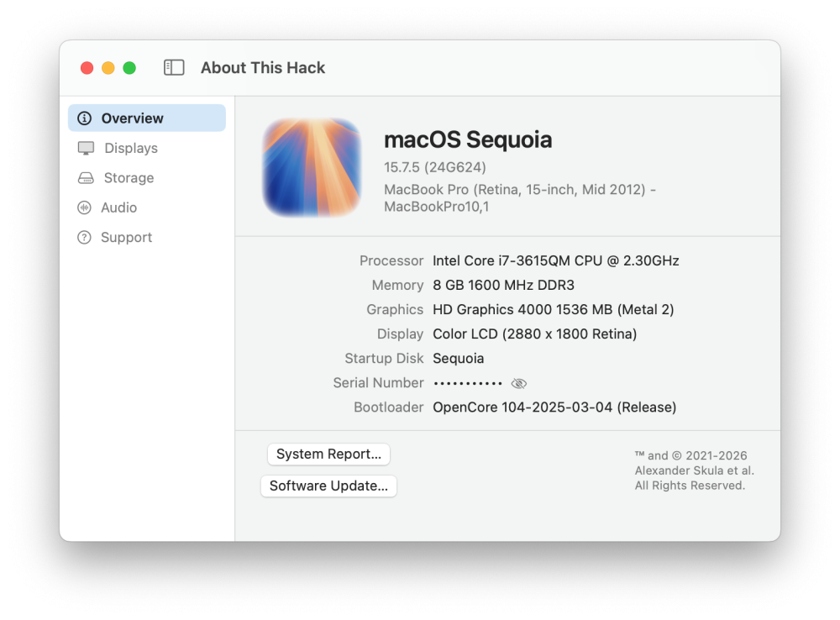The height and width of the screenshot is (620, 840).
Task: Toggle the sidebar with the toolbar icon
Action: [174, 67]
